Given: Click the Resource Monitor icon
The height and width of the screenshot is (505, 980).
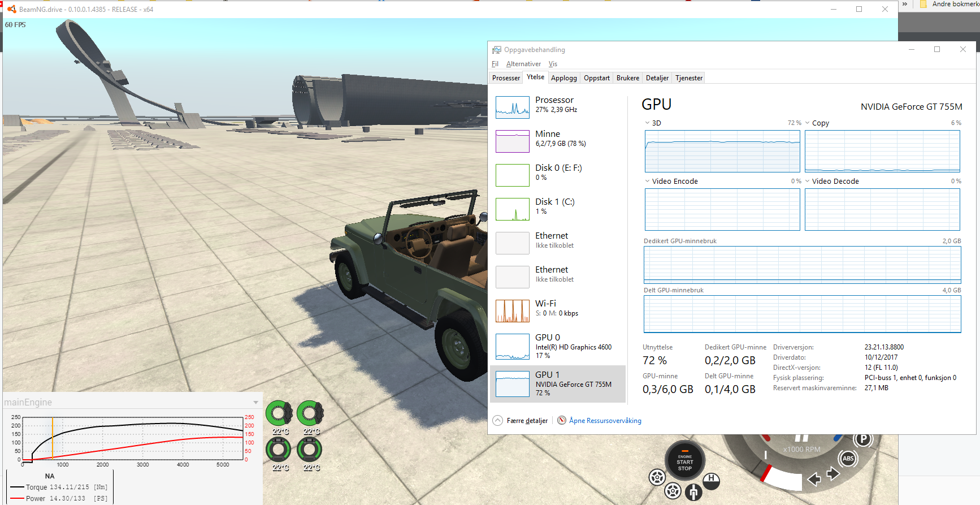Looking at the screenshot, I should pos(562,420).
